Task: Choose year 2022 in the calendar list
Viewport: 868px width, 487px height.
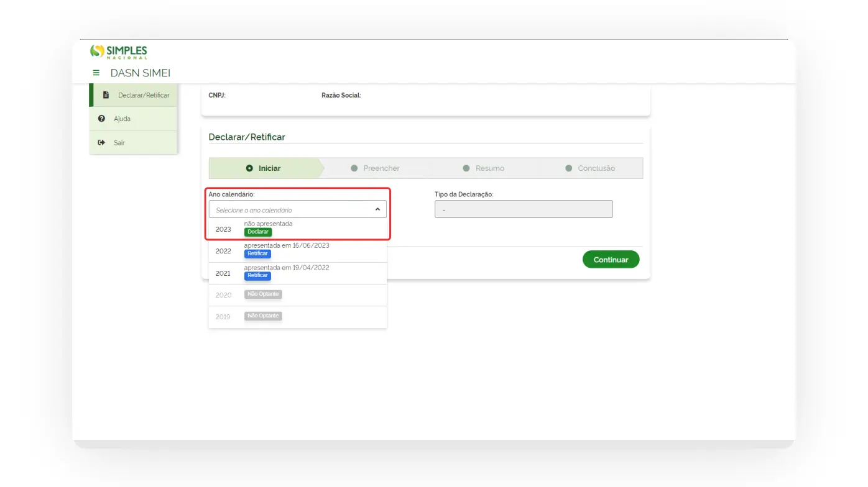Action: pyautogui.click(x=223, y=252)
